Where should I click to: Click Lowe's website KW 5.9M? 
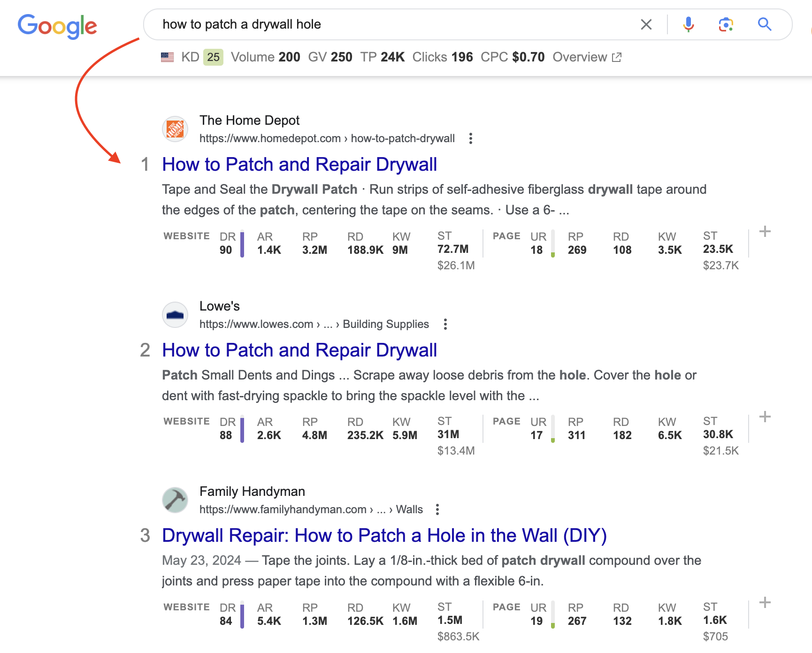(x=405, y=435)
